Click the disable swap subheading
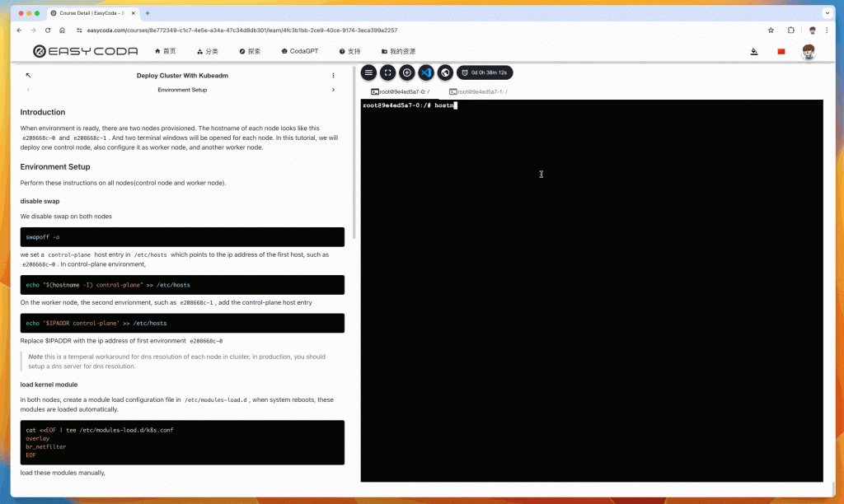The image size is (844, 504). click(40, 201)
